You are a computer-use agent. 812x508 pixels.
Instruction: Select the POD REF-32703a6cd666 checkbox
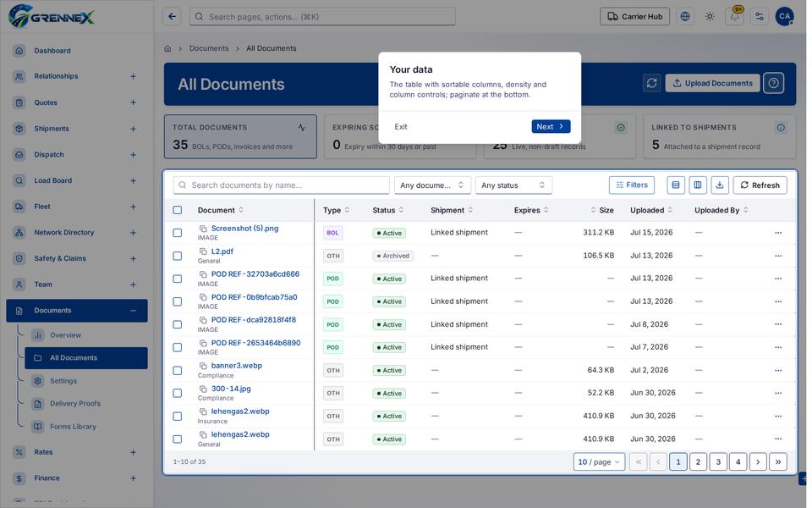click(178, 279)
